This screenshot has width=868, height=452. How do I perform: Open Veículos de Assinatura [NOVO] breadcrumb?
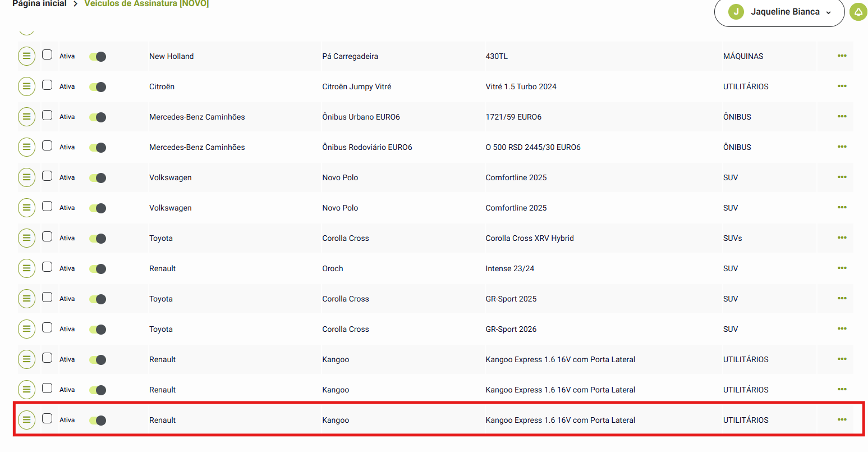click(146, 4)
